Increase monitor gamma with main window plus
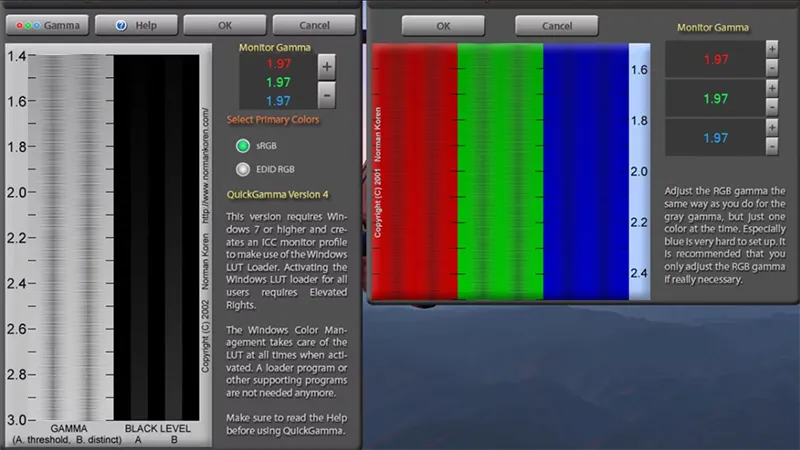This screenshot has width=800, height=450. [327, 67]
